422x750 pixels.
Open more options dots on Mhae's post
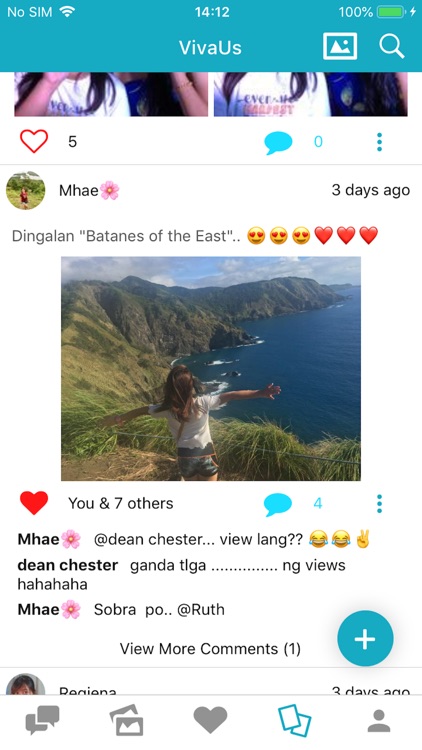click(x=379, y=504)
